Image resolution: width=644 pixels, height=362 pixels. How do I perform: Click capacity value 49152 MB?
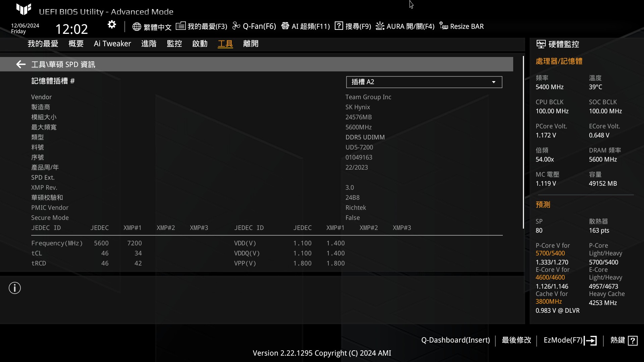(x=603, y=184)
